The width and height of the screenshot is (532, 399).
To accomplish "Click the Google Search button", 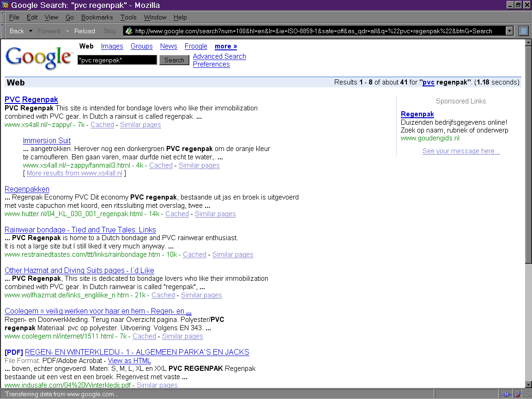I will tap(174, 60).
